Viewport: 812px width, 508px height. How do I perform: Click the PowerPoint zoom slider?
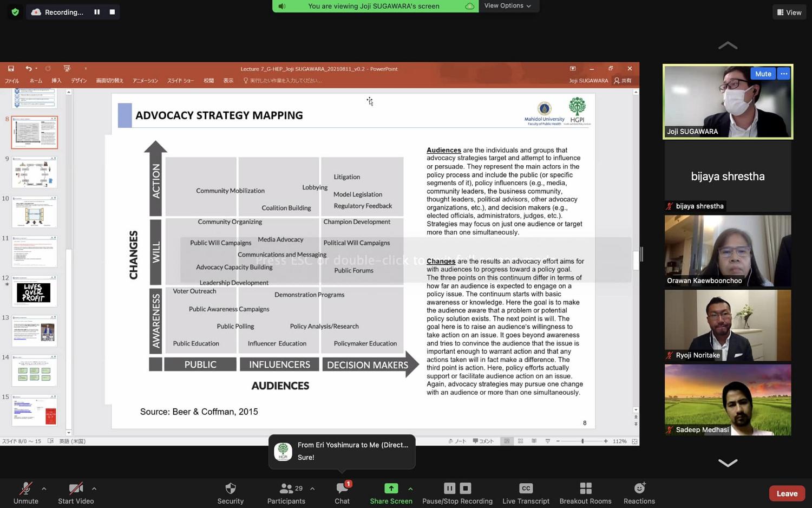coord(582,441)
